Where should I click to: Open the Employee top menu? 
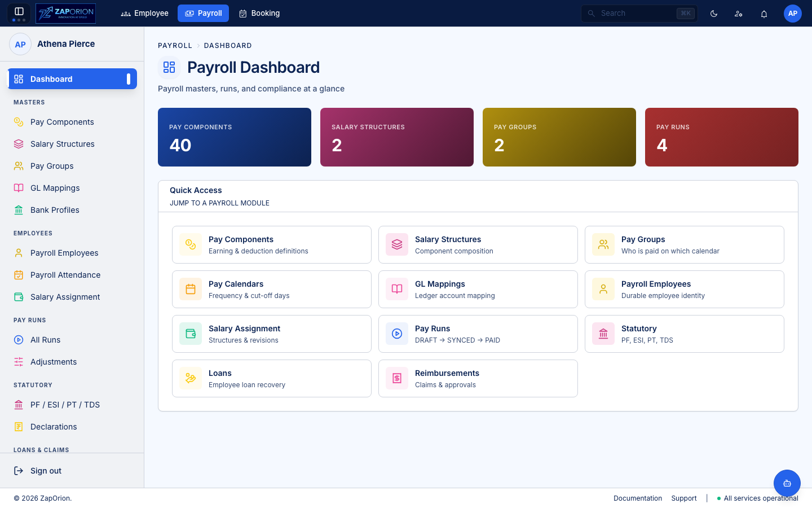145,13
